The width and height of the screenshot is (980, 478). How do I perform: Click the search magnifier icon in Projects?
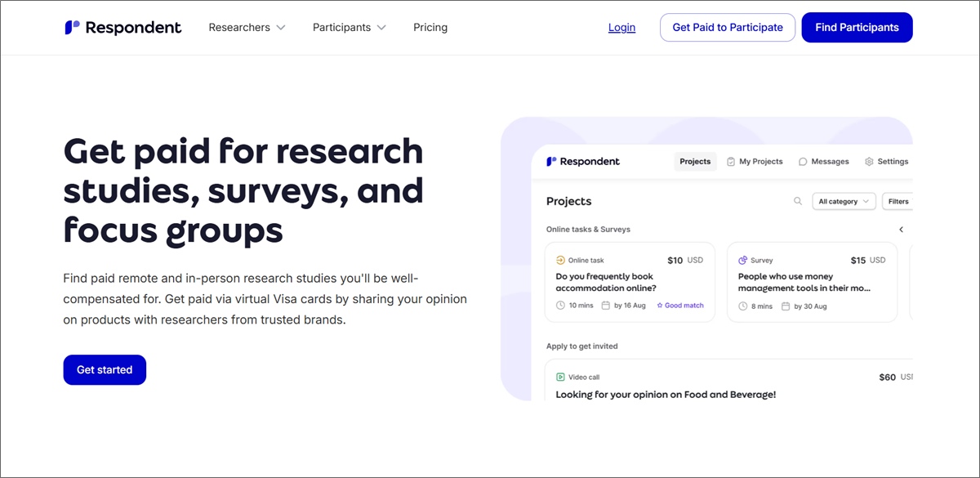(x=798, y=201)
